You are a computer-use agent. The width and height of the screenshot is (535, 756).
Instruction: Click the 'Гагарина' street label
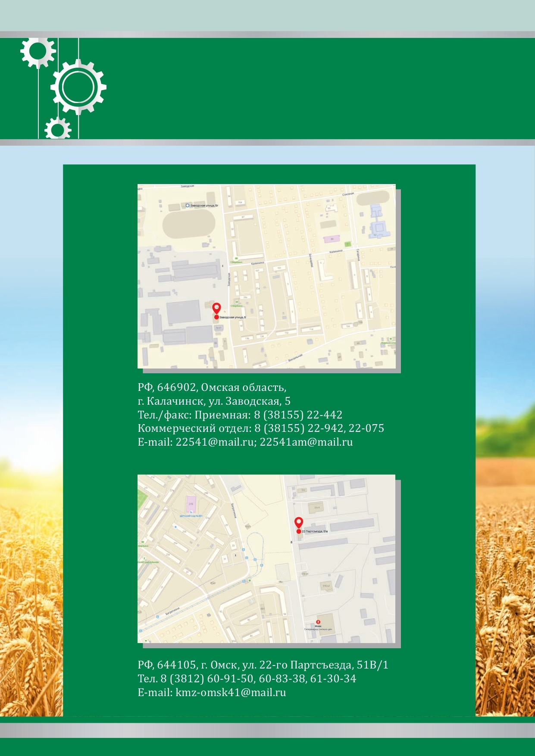click(358, 255)
